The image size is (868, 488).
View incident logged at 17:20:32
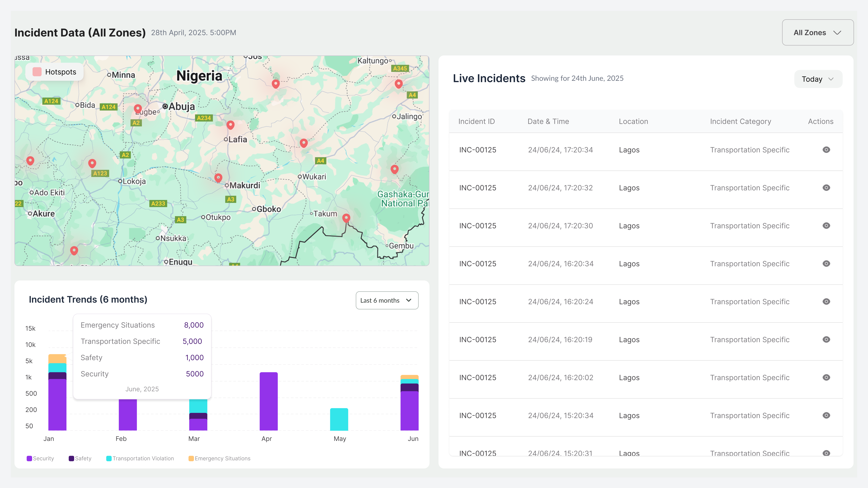point(826,188)
